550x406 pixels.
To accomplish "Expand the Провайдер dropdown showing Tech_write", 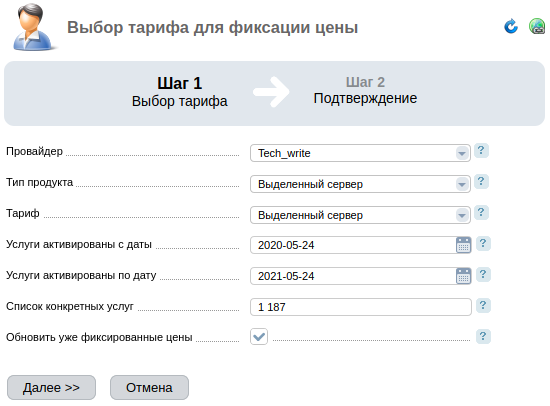I will (x=360, y=153).
